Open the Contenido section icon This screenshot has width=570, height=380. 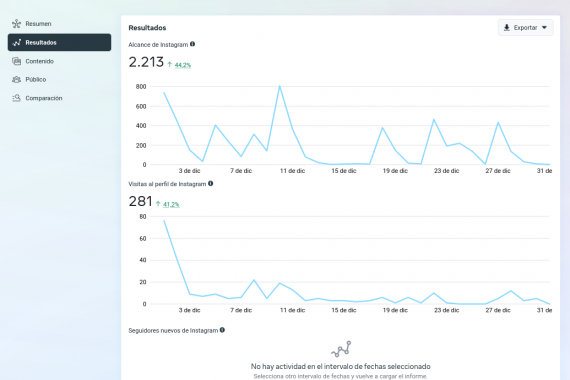pyautogui.click(x=16, y=61)
